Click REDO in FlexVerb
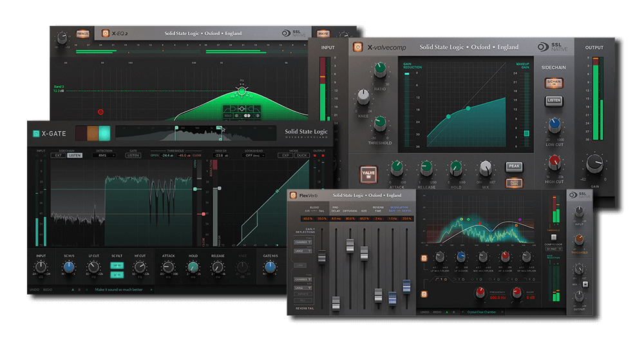644x339 pixels. 437,313
